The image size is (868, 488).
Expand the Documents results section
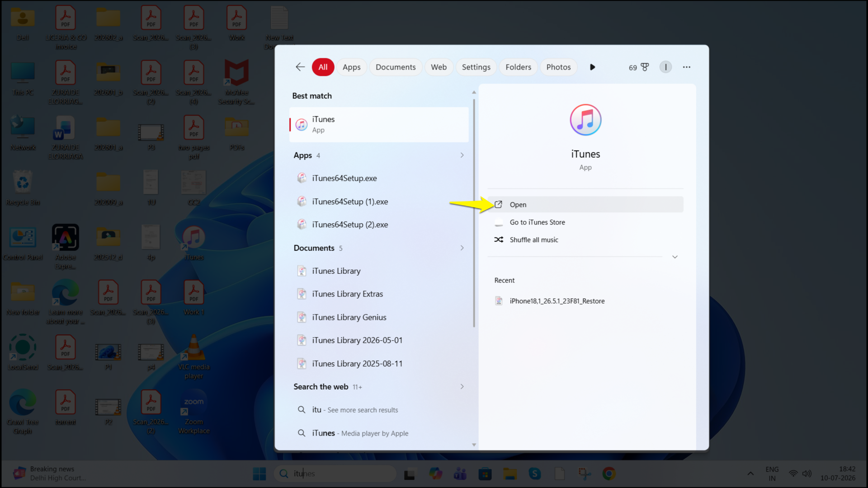click(x=462, y=248)
